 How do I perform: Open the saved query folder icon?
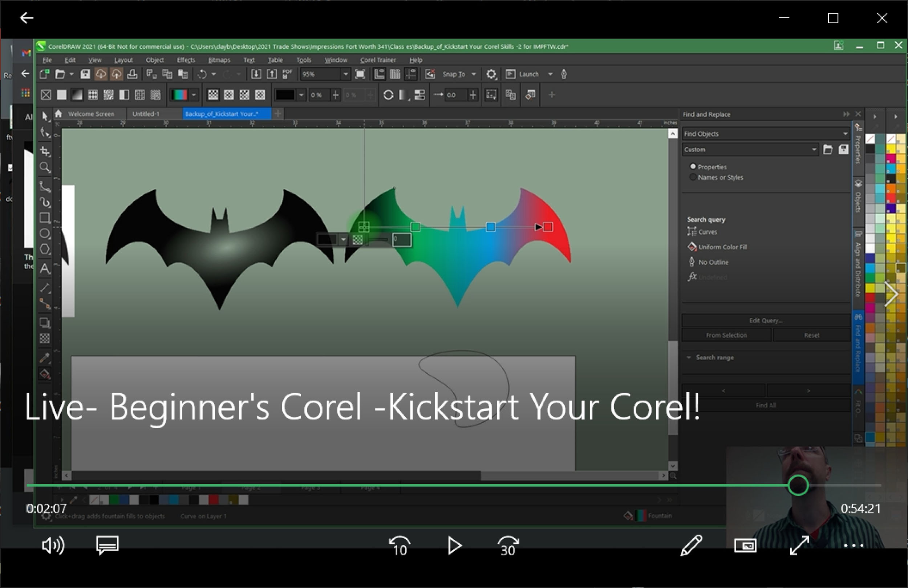(827, 149)
